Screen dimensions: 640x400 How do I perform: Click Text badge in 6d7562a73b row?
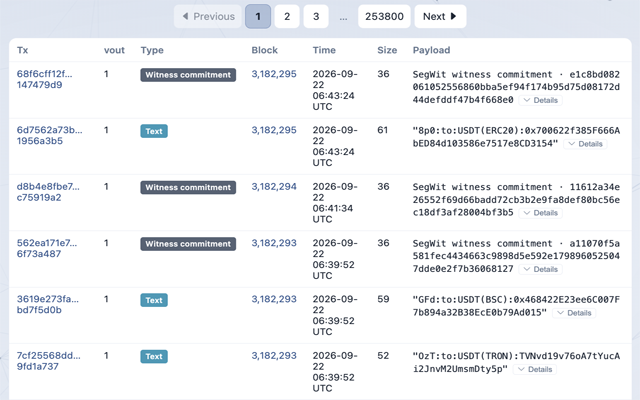click(154, 131)
